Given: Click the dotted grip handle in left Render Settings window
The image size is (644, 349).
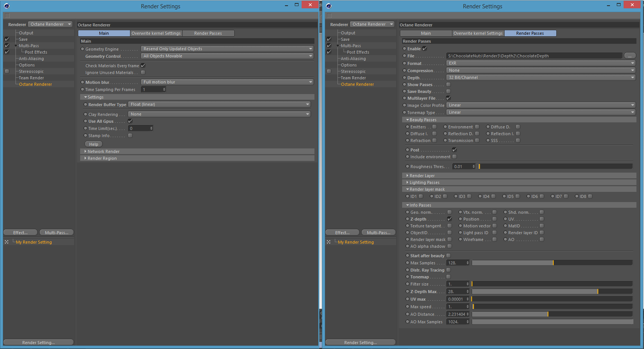Looking at the screenshot, I should coord(7,15).
